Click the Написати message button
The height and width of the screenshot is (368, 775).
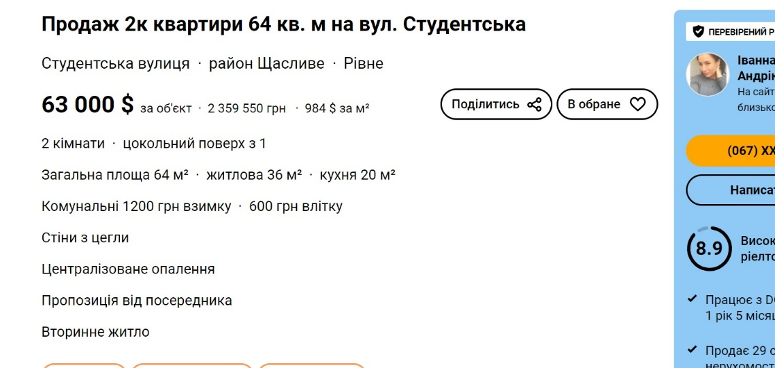coord(731,190)
